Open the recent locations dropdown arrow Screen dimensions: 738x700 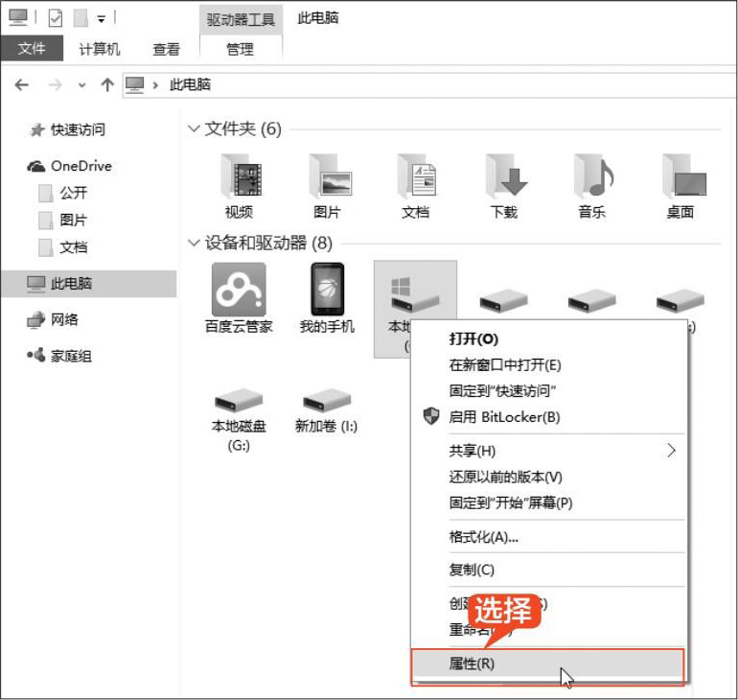(x=81, y=85)
